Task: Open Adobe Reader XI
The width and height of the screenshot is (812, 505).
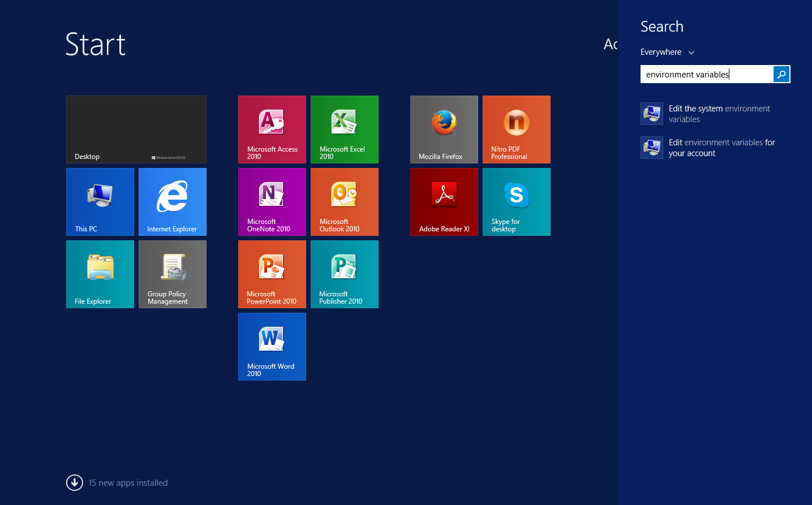Action: 444,202
